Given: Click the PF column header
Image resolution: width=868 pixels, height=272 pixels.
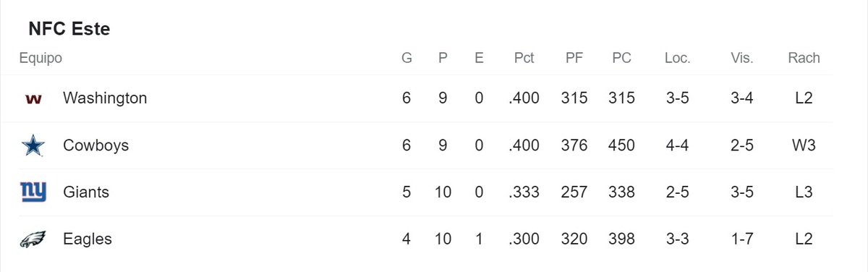Looking at the screenshot, I should (574, 59).
